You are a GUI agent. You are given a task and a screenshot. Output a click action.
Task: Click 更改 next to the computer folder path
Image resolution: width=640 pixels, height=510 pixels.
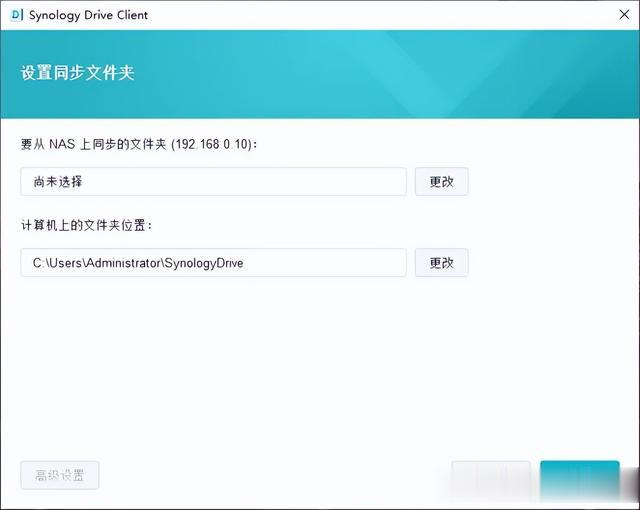[441, 263]
